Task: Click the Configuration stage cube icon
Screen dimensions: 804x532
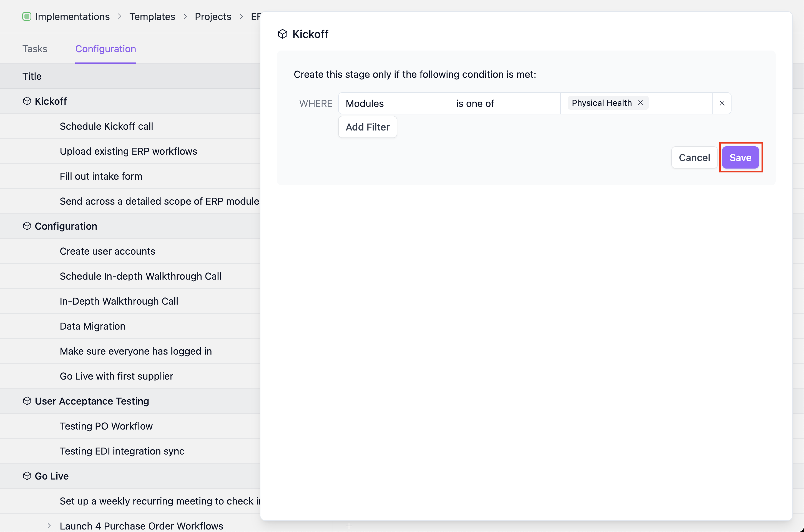Action: coord(27,226)
